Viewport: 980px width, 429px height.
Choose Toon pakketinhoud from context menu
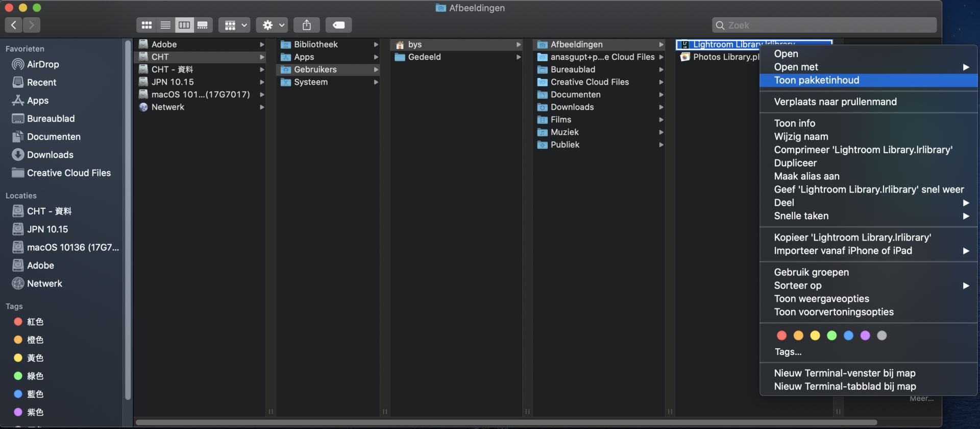pyautogui.click(x=869, y=80)
